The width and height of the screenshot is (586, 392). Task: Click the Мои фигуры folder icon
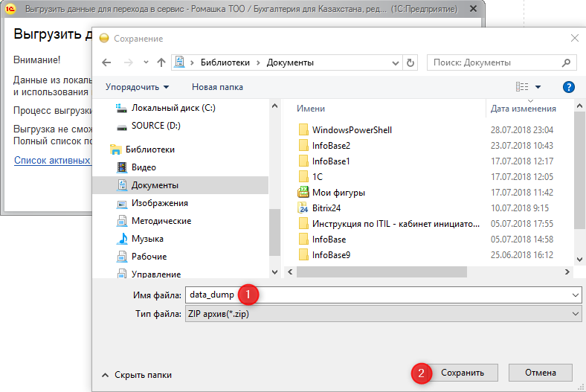point(303,192)
